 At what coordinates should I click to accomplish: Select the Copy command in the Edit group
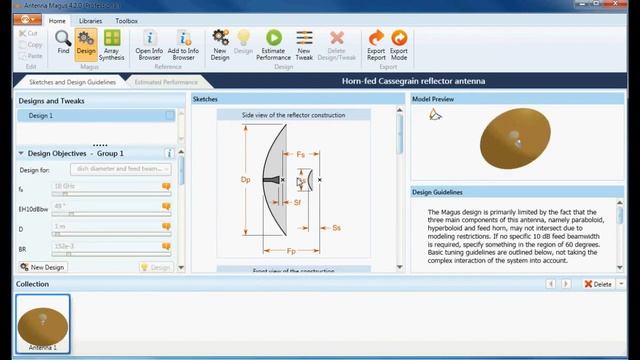click(x=31, y=44)
